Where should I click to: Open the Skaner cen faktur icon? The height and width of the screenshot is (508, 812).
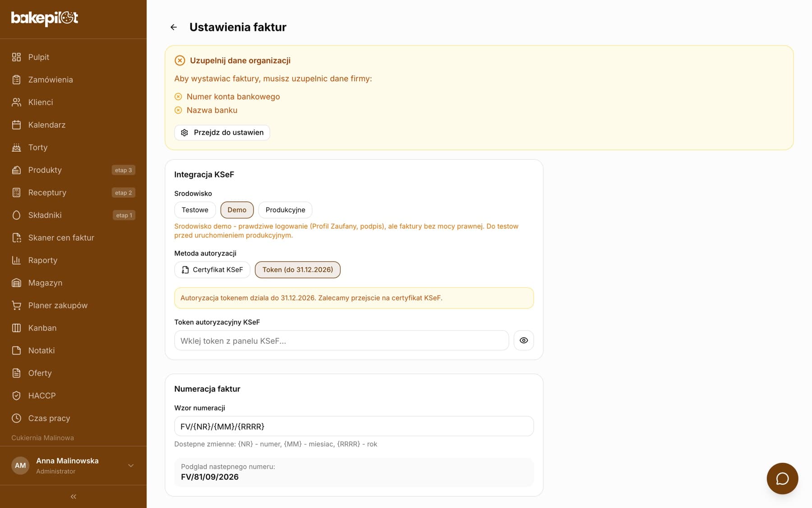pos(16,238)
